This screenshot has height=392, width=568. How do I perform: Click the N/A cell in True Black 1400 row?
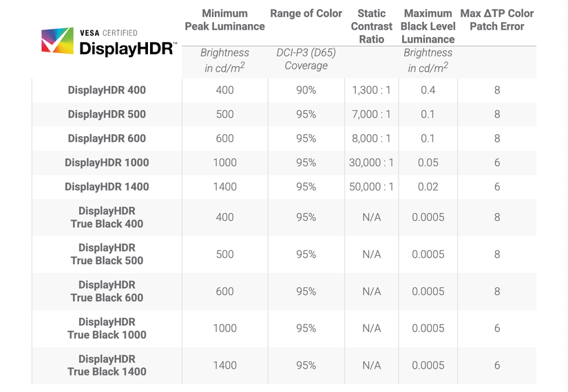[372, 366]
